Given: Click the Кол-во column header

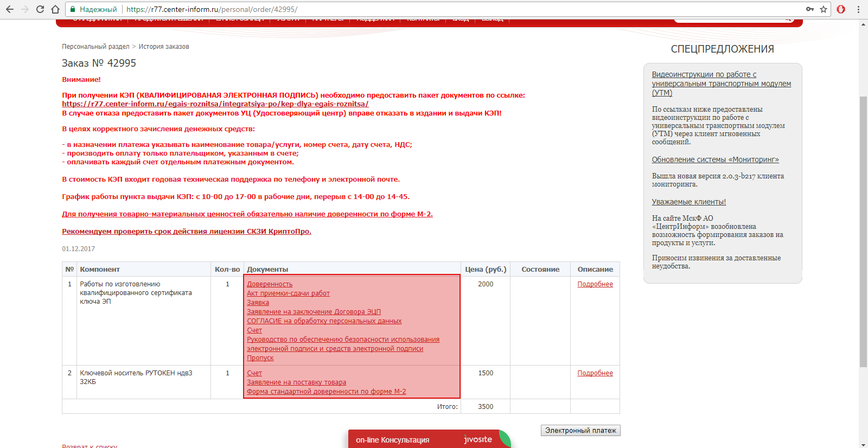Looking at the screenshot, I should point(227,270).
